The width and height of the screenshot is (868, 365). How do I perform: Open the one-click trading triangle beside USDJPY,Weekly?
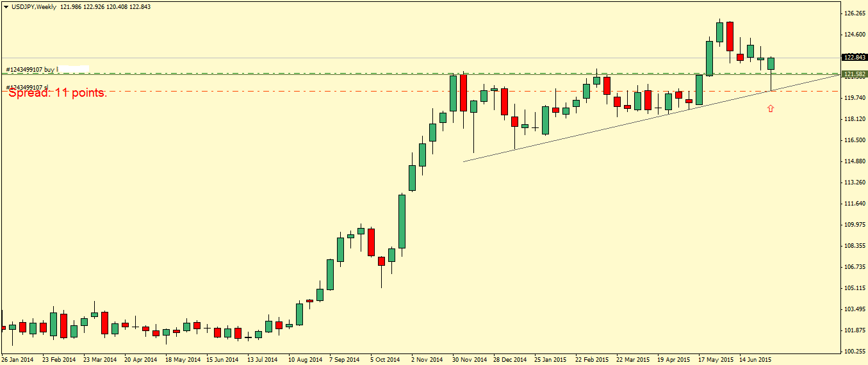(x=5, y=7)
